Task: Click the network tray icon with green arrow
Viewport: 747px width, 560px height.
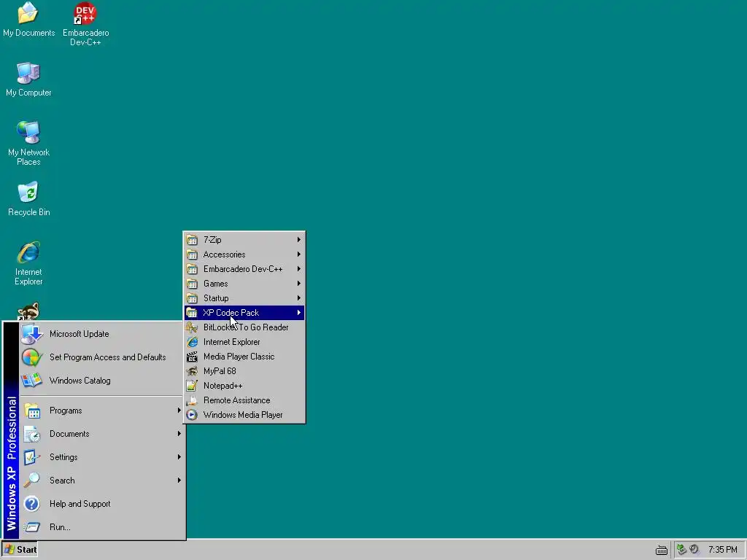Action: point(682,550)
